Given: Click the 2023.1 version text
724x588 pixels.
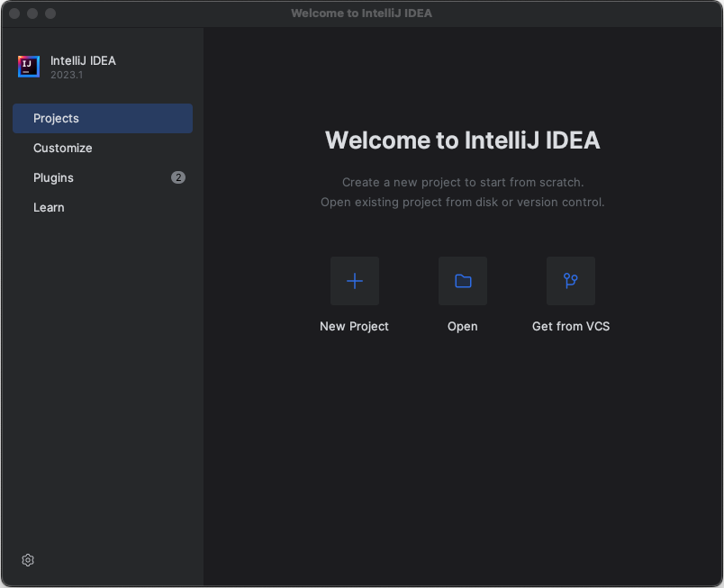Looking at the screenshot, I should click(67, 75).
